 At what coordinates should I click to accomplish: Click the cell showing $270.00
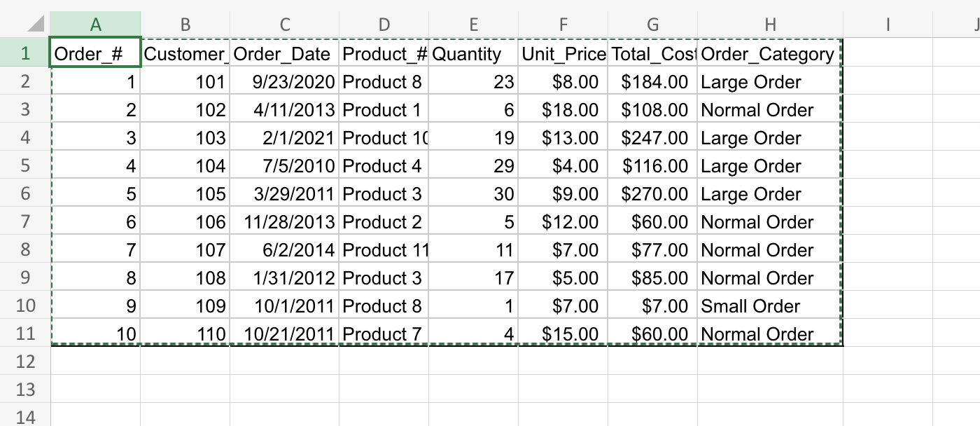click(652, 193)
